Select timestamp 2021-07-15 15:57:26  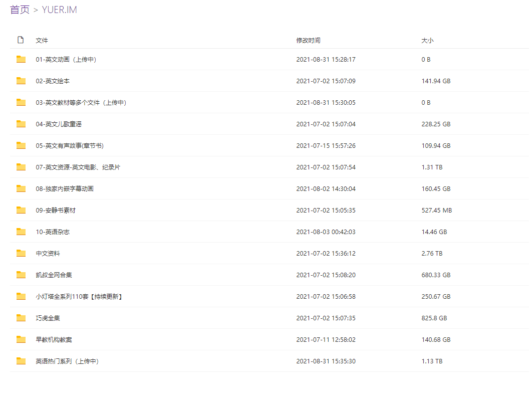coord(326,146)
